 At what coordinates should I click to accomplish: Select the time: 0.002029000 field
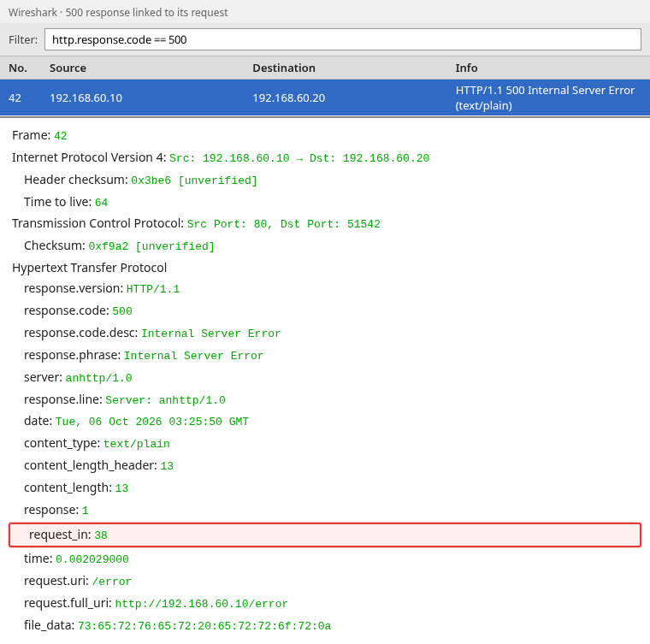76,558
